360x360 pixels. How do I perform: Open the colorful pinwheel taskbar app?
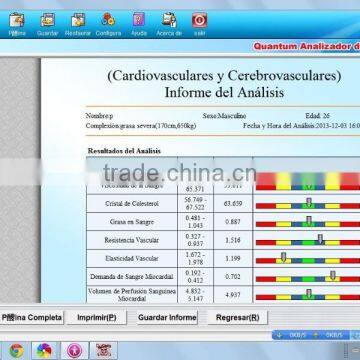click(x=44, y=351)
